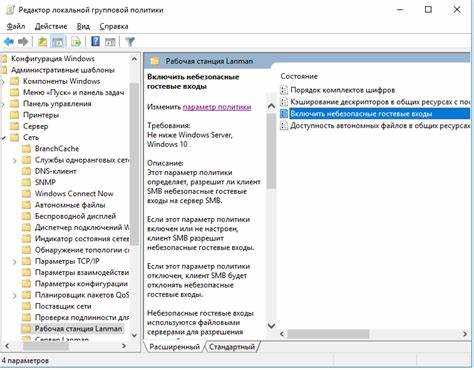474x370 pixels.
Task: Click the Состояние column header
Action: [299, 76]
